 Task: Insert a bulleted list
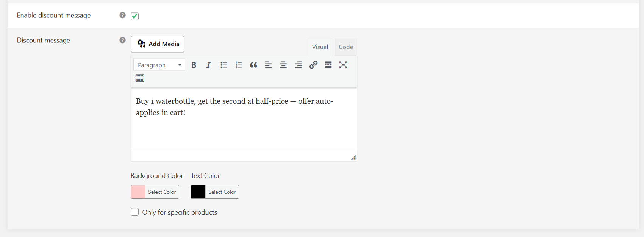click(x=224, y=65)
